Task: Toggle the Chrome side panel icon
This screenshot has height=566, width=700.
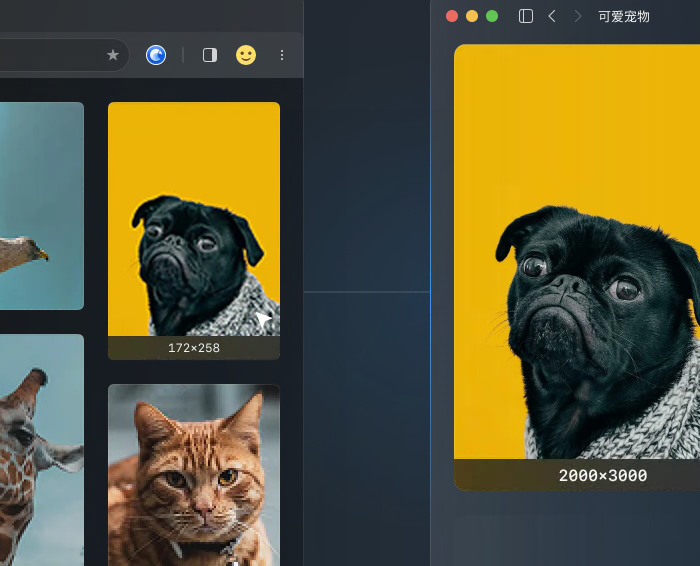Action: 210,55
